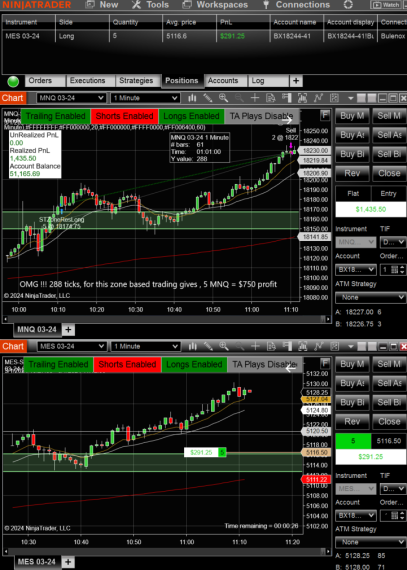Toggle Chart Trader icon in MES chart toolbar
This screenshot has height=570, width=407.
(x=287, y=346)
